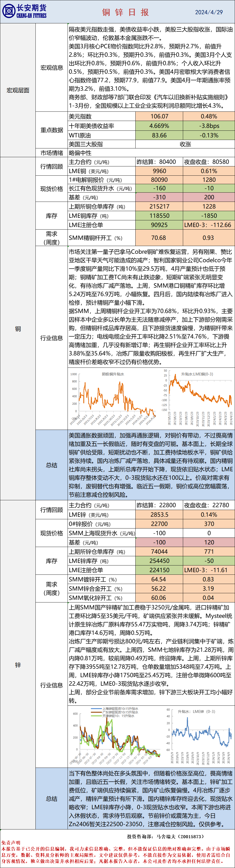Click copper 昨结算:80400 cell
The height and width of the screenshot is (868, 235).
[159, 162]
